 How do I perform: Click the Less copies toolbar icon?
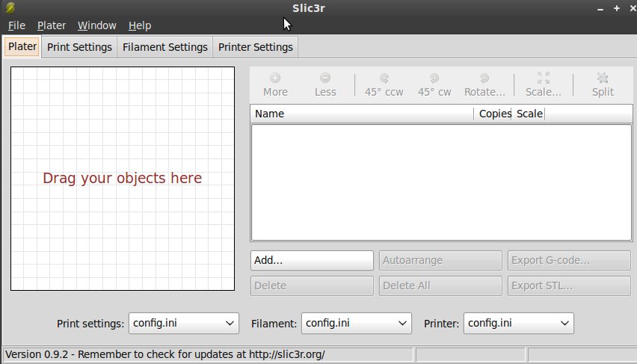[x=325, y=84]
